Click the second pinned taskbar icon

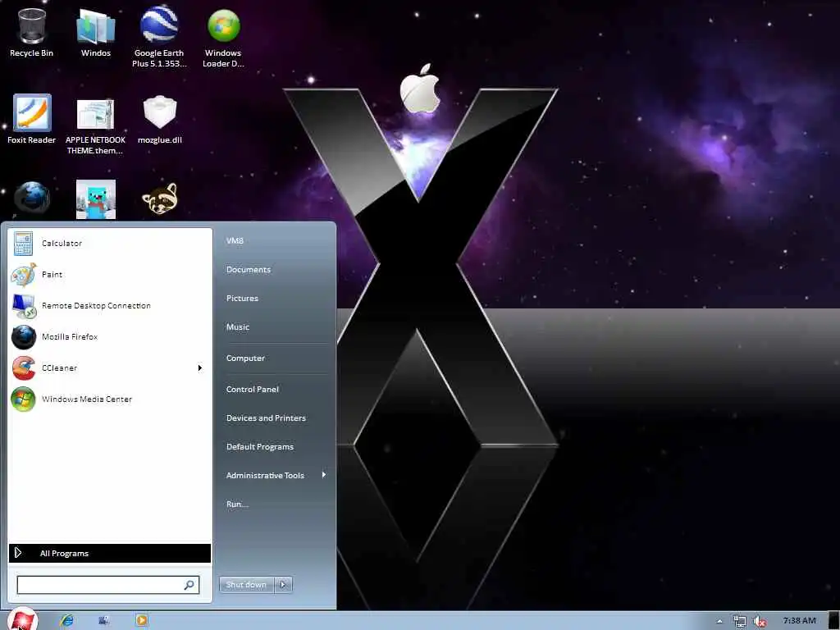(104, 620)
